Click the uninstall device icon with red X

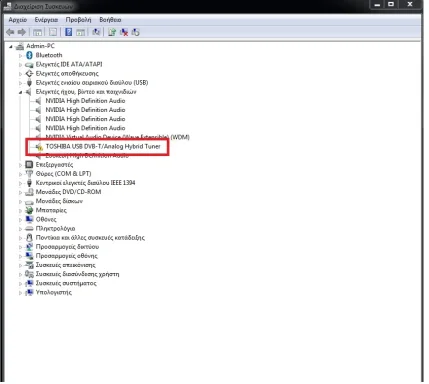(124, 32)
